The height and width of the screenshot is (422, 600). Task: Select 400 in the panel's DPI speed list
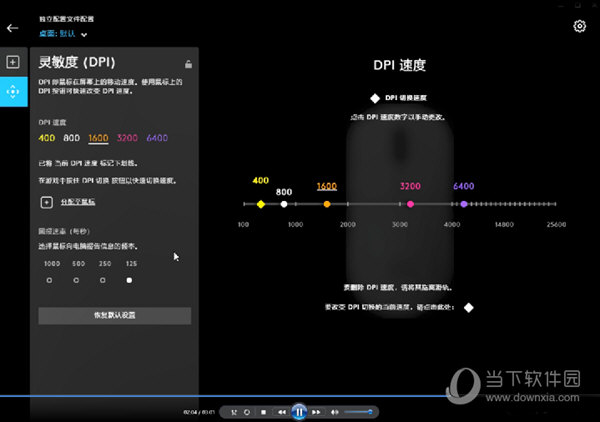47,138
